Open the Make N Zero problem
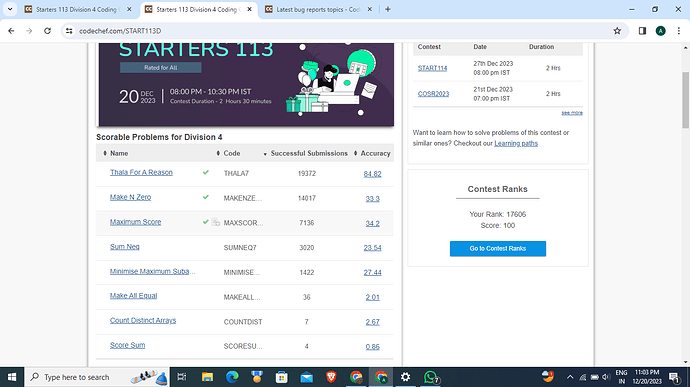 pos(130,197)
